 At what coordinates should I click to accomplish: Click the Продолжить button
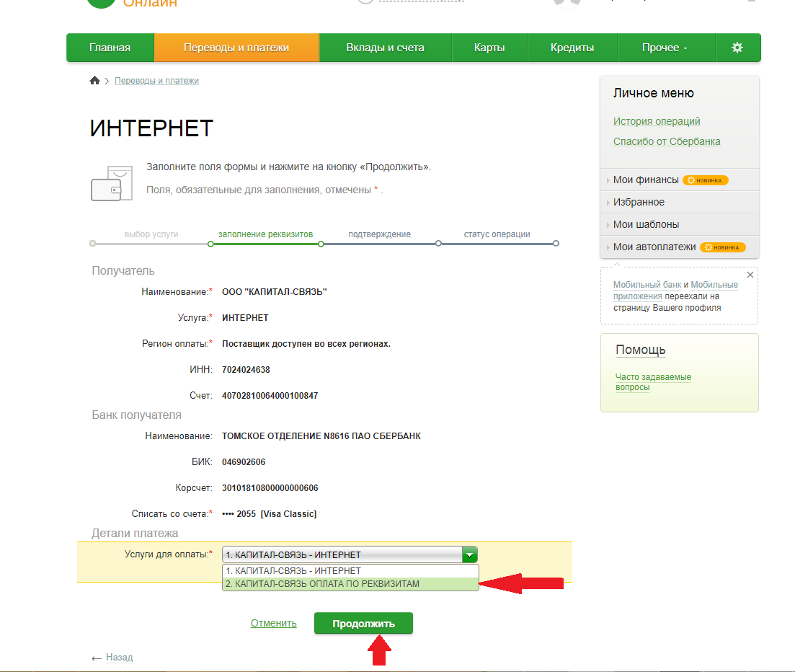[x=363, y=623]
